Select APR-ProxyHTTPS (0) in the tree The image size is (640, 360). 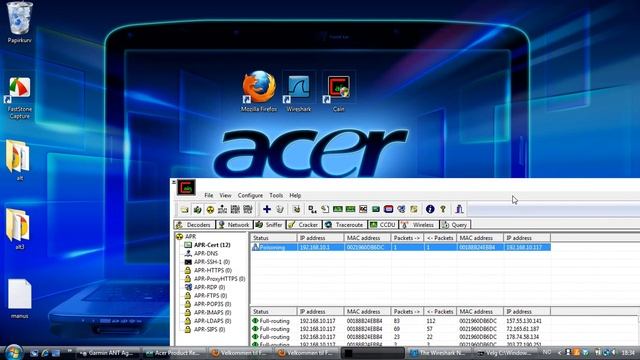coord(215,279)
